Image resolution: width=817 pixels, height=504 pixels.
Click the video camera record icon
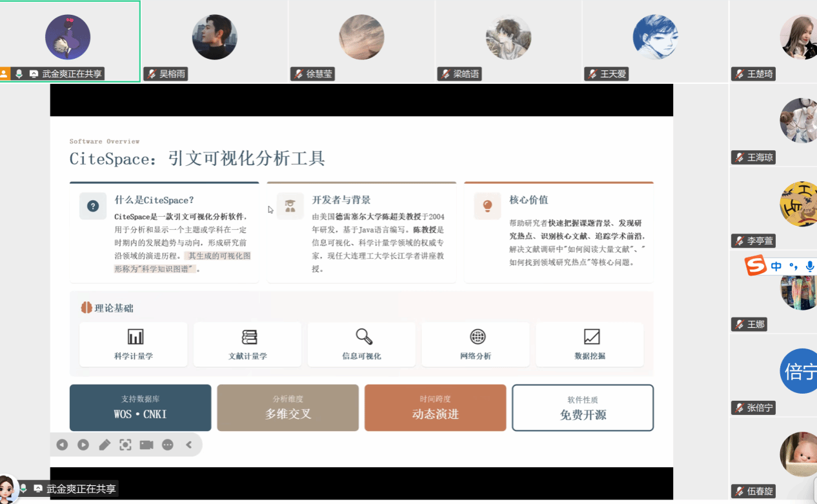(x=146, y=445)
